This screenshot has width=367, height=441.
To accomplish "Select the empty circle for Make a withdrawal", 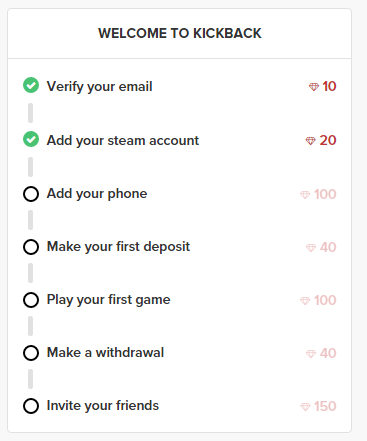I will [31, 353].
